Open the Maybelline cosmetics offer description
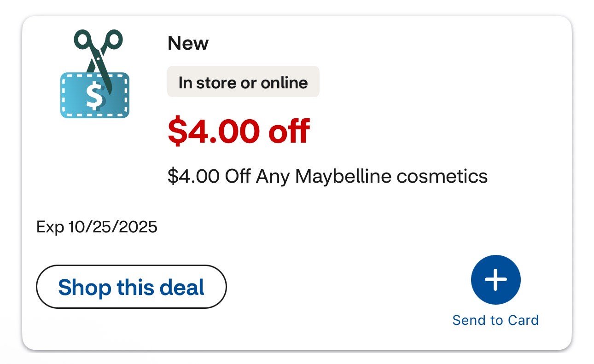Viewport: 594px width, 364px height. [x=327, y=176]
